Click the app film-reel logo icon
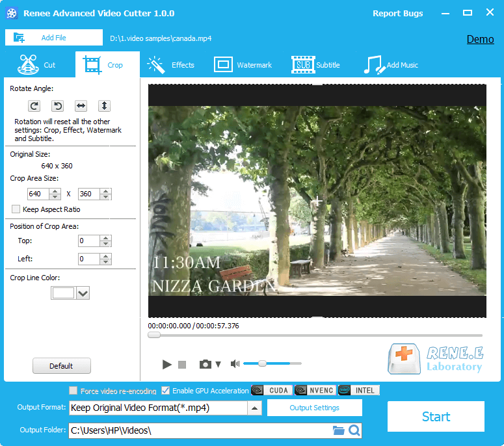 (x=12, y=13)
